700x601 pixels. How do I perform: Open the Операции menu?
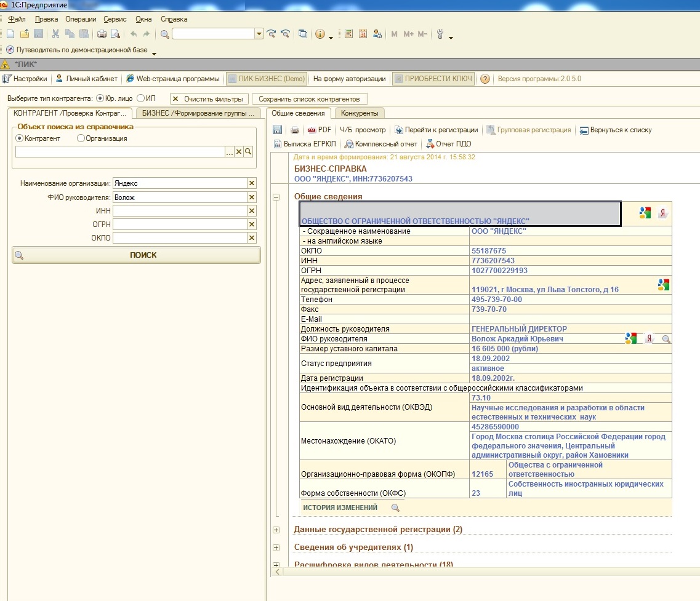coord(81,19)
